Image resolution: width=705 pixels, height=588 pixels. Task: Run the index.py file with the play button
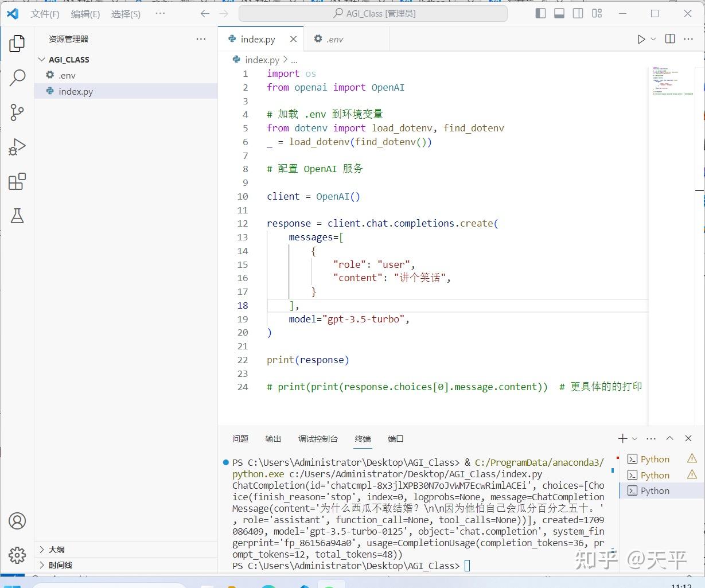(642, 38)
